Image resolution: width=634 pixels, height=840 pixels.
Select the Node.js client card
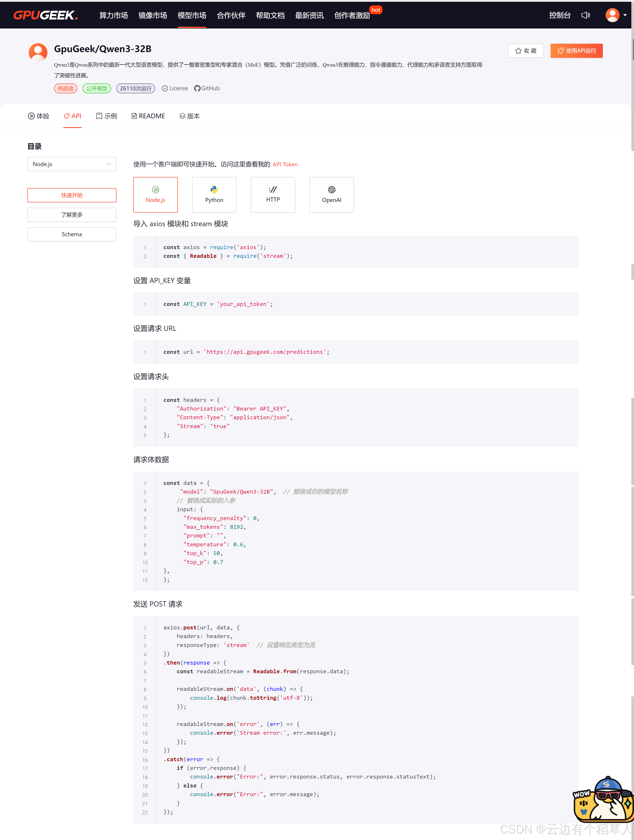[155, 194]
